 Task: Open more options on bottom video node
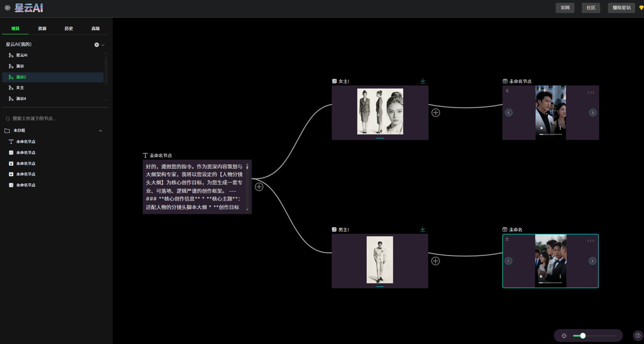tap(560, 277)
